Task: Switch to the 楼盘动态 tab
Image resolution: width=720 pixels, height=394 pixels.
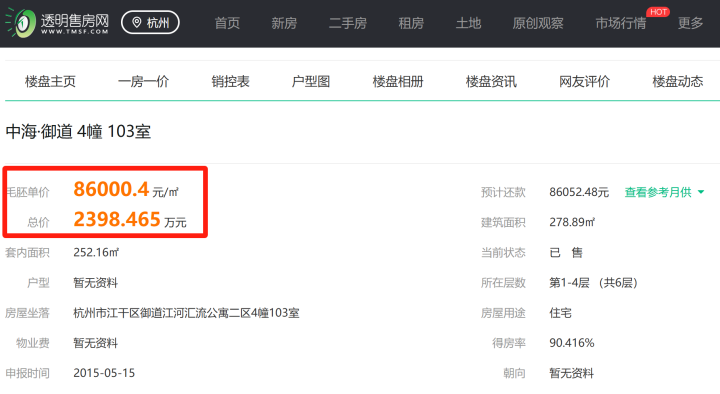Action: pyautogui.click(x=678, y=82)
